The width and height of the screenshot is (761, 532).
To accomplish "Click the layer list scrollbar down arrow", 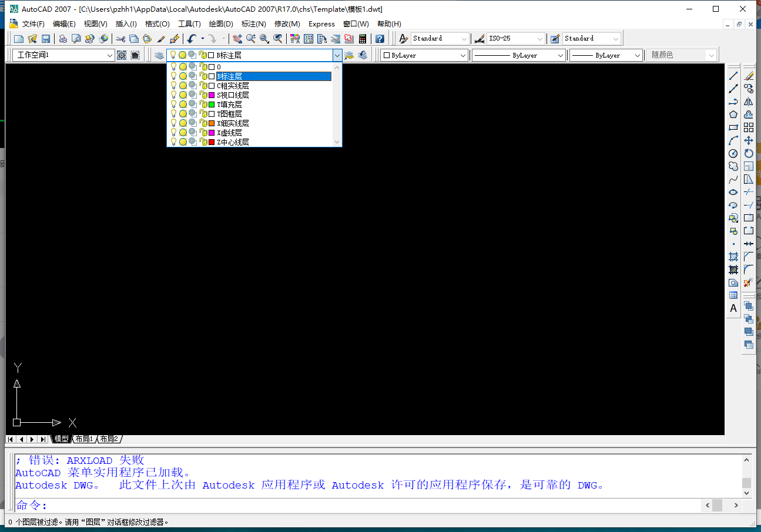I will pos(337,142).
